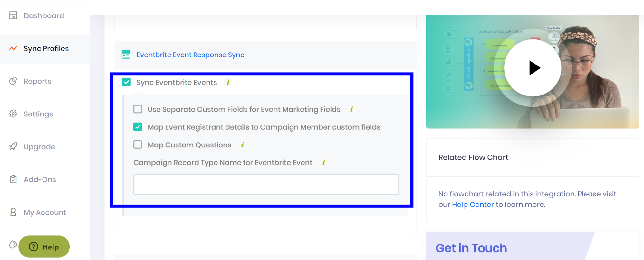Click the Eventbrite Event Response Sync section icon
The height and width of the screenshot is (260, 644).
pyautogui.click(x=126, y=55)
